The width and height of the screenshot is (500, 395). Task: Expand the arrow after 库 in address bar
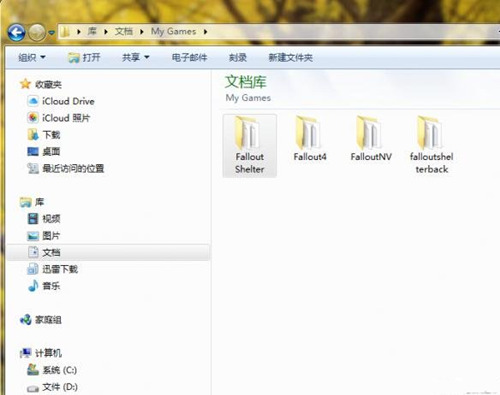(x=106, y=32)
